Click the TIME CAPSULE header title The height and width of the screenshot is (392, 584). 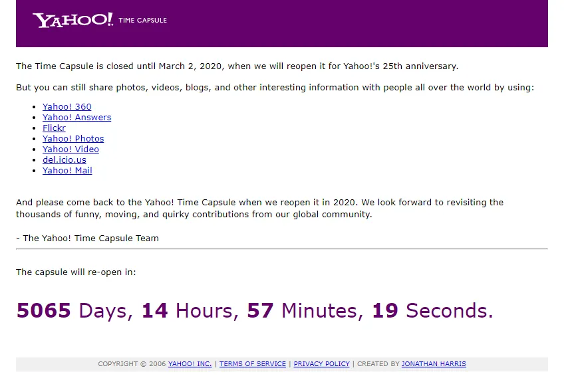tap(142, 21)
